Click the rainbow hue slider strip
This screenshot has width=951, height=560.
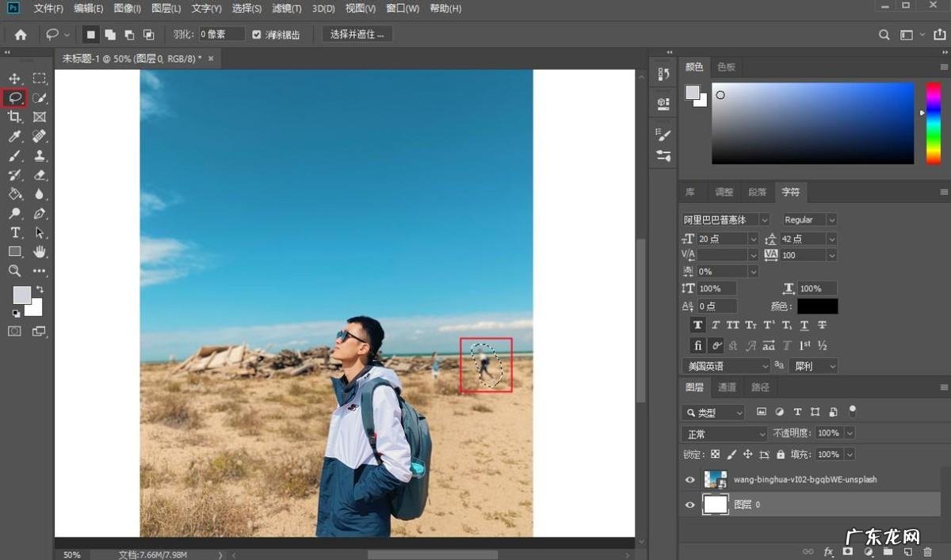click(x=933, y=124)
